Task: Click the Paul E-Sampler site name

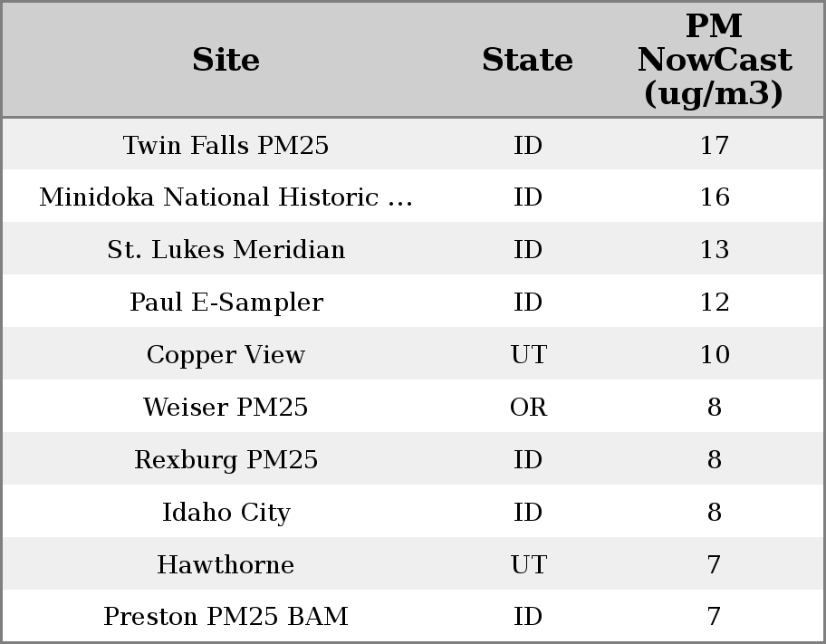Action: tap(226, 303)
